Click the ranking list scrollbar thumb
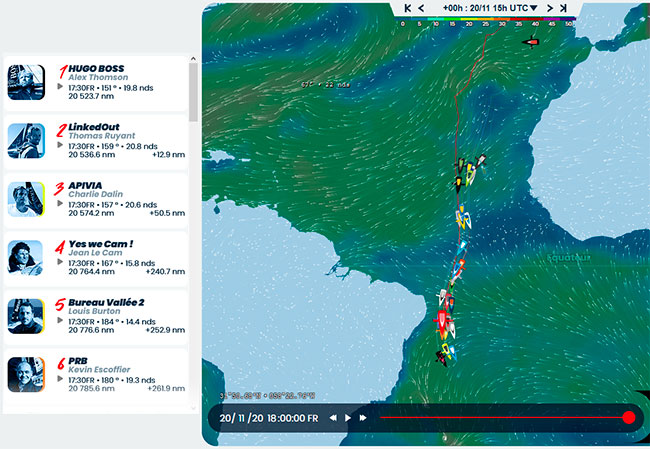 click(193, 92)
